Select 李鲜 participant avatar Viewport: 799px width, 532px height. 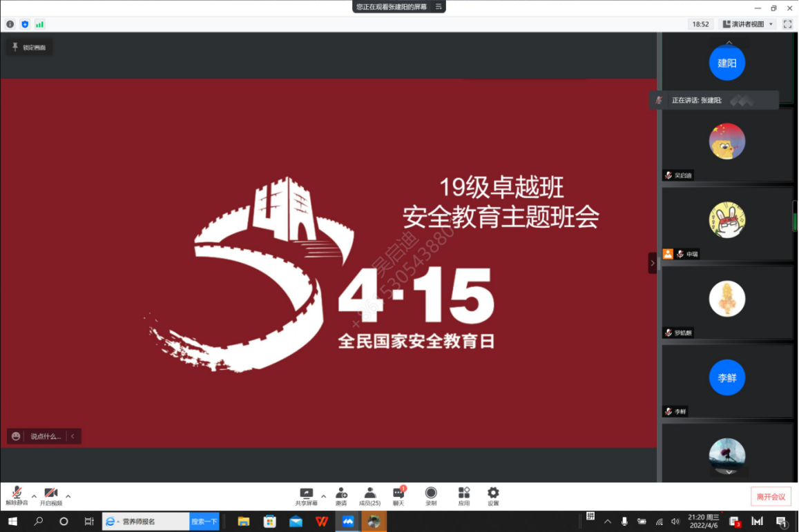(727, 377)
